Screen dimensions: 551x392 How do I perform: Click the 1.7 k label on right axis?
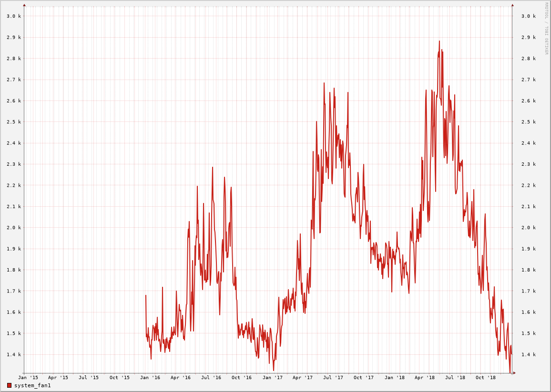(528, 291)
